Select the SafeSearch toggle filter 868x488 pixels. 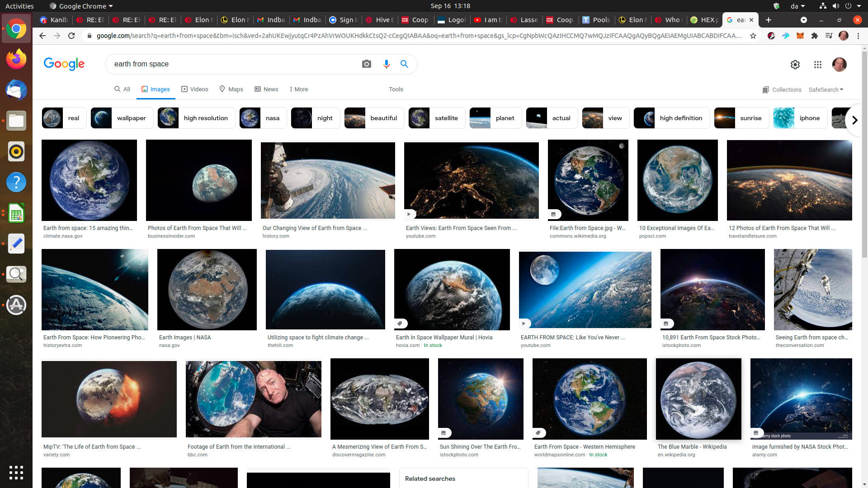[826, 89]
